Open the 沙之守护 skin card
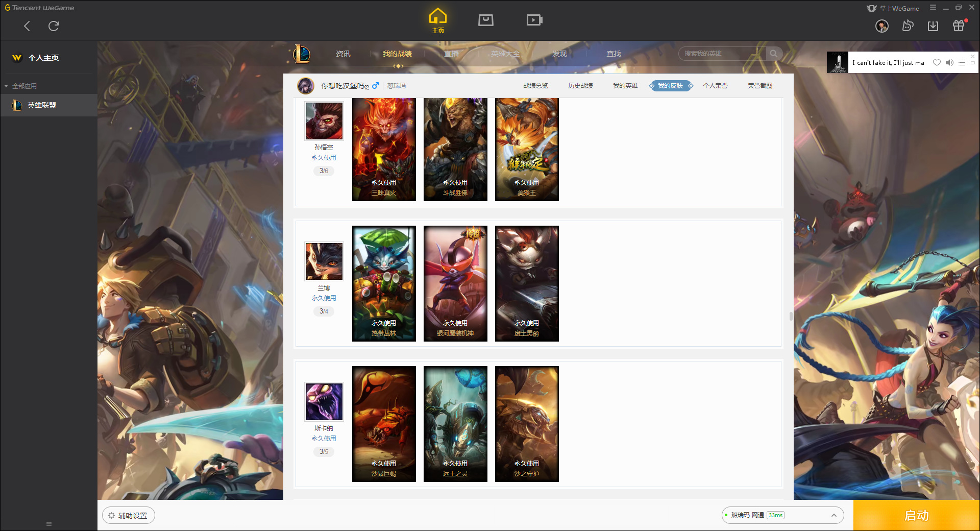 [x=527, y=424]
